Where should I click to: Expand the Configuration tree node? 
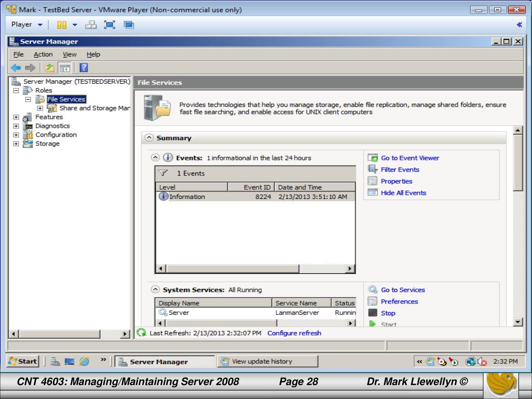pos(16,135)
